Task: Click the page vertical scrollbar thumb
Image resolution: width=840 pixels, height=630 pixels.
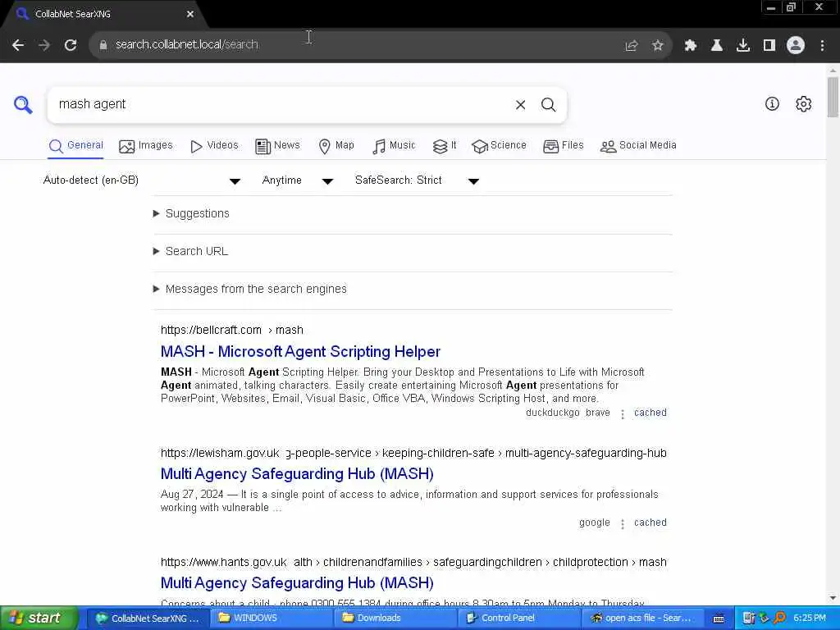Action: click(833, 97)
